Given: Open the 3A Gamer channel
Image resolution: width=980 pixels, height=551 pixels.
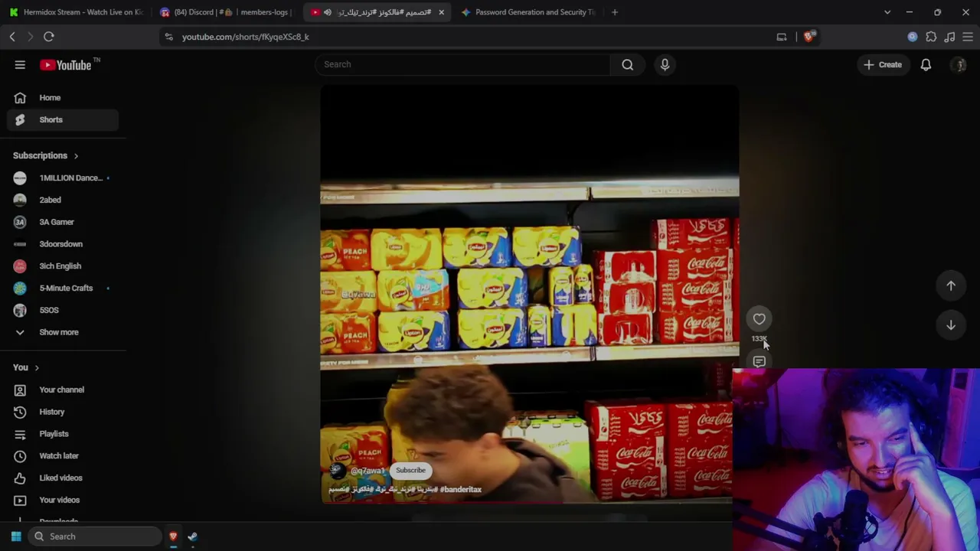Looking at the screenshot, I should 63,223.
